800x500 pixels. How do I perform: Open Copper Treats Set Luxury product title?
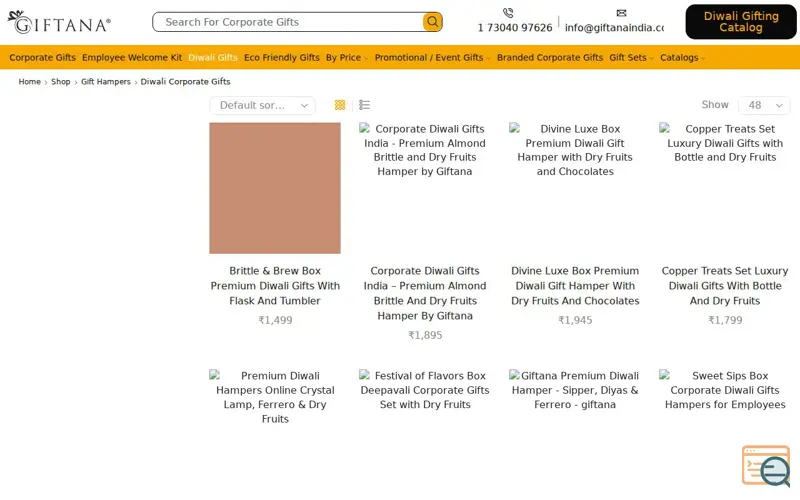pyautogui.click(x=725, y=286)
